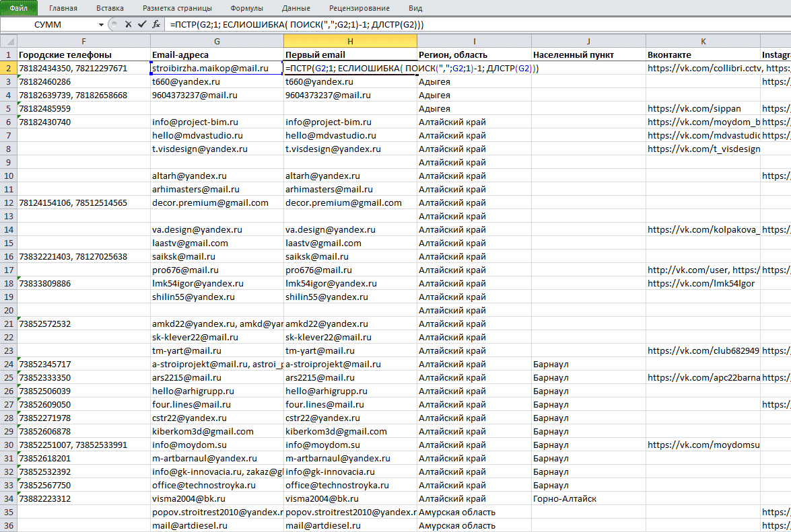Select column G header
Screen dimensions: 791x532
217,41
